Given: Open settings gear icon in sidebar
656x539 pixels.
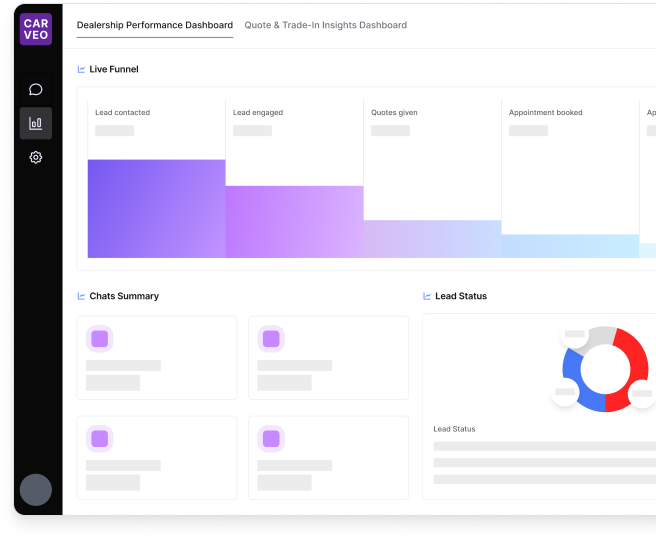Looking at the screenshot, I should 36,157.
